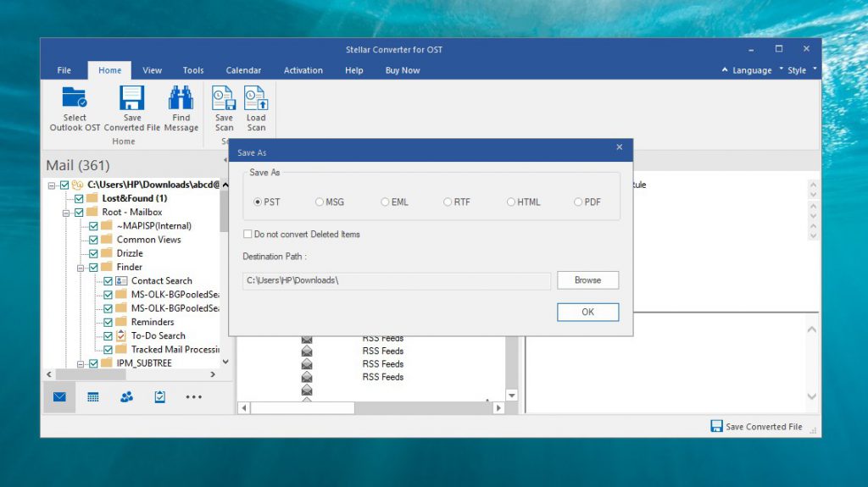
Task: Close the Save As dialog
Action: (620, 147)
